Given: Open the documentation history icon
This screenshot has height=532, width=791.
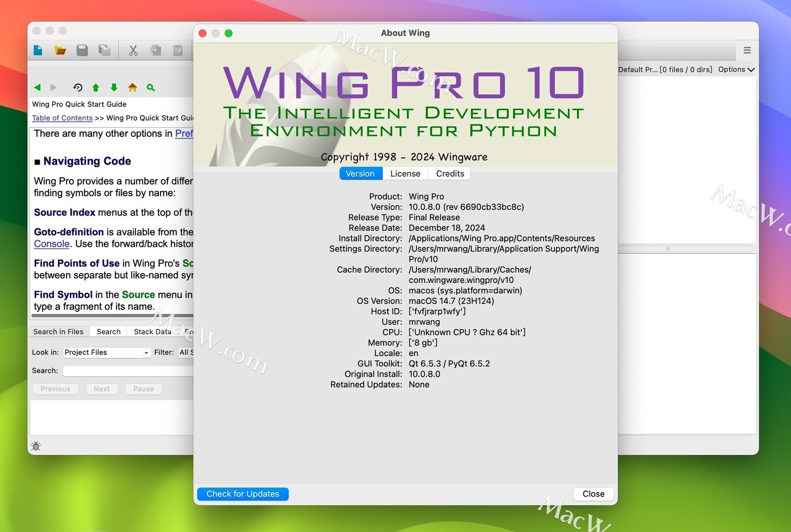Looking at the screenshot, I should pos(78,87).
